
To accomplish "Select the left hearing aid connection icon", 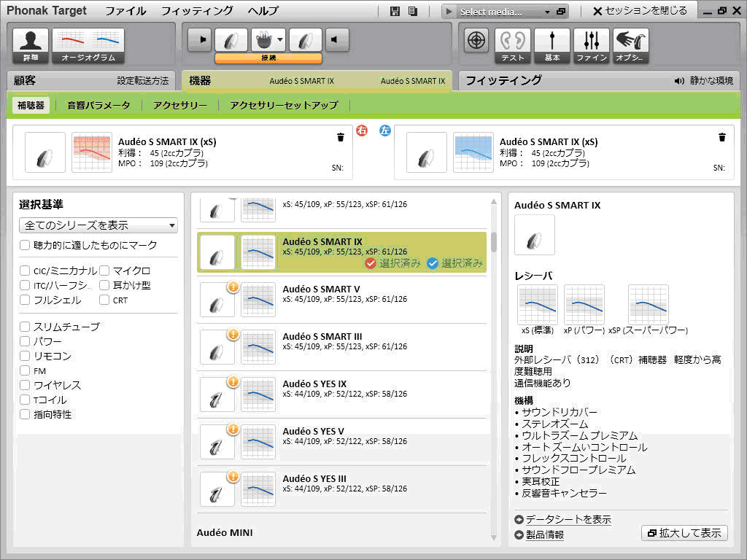I will [306, 39].
